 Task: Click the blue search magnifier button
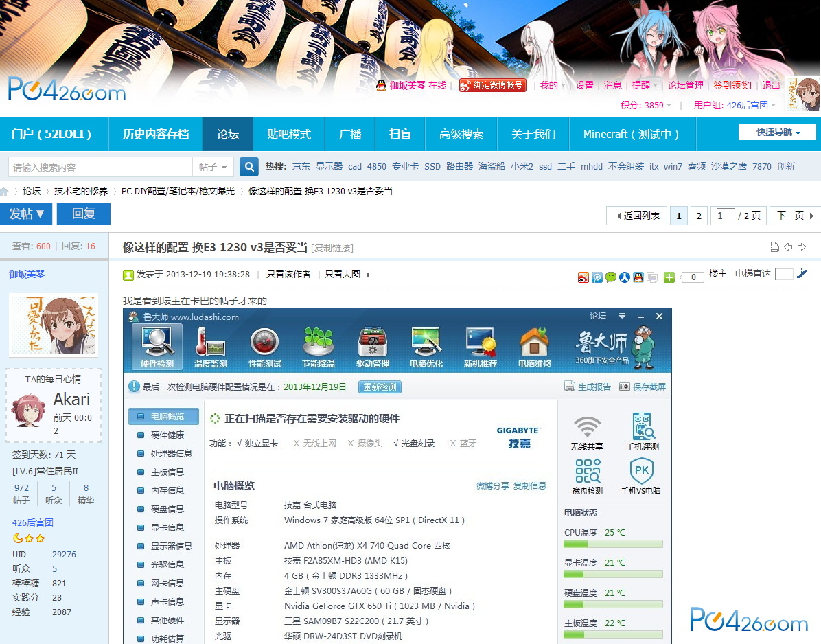tap(249, 167)
